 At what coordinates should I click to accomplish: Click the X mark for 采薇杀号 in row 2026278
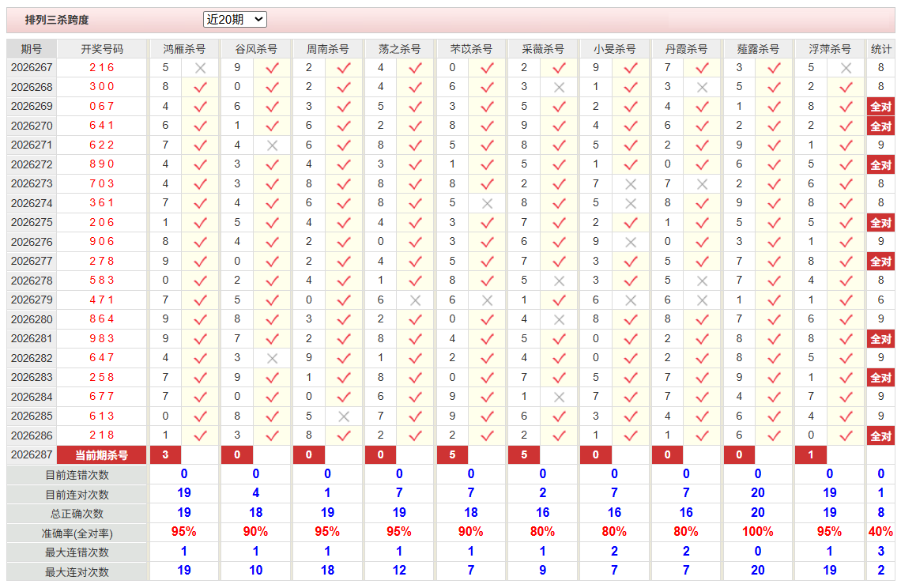pos(559,281)
